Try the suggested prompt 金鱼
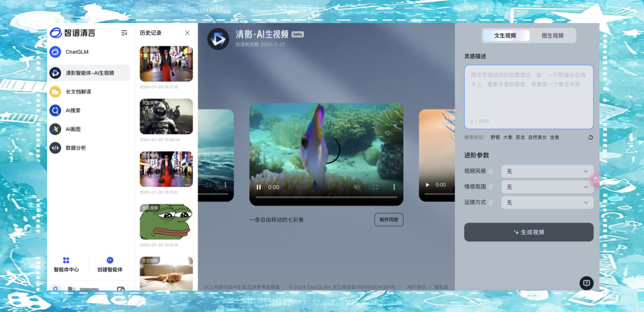Viewport: 644px width, 312px height. click(x=554, y=137)
